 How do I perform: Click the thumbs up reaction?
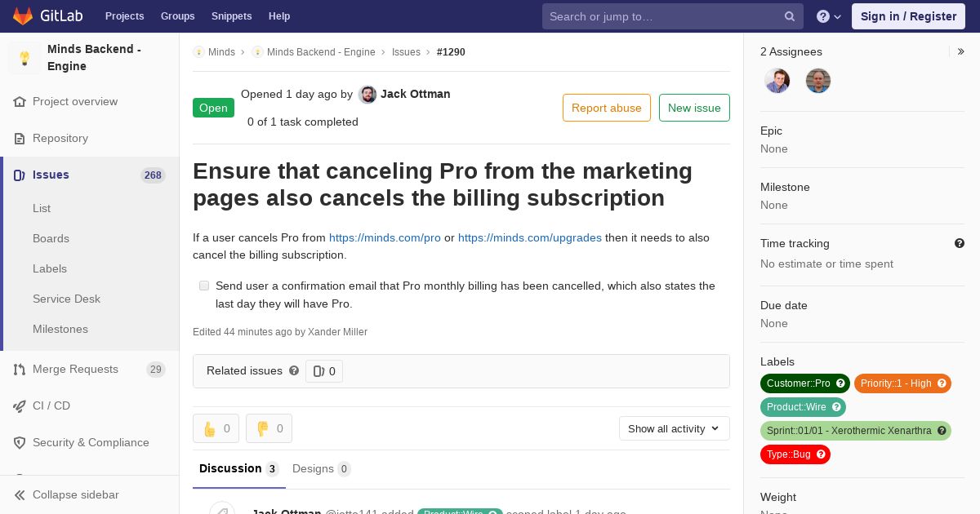point(216,428)
